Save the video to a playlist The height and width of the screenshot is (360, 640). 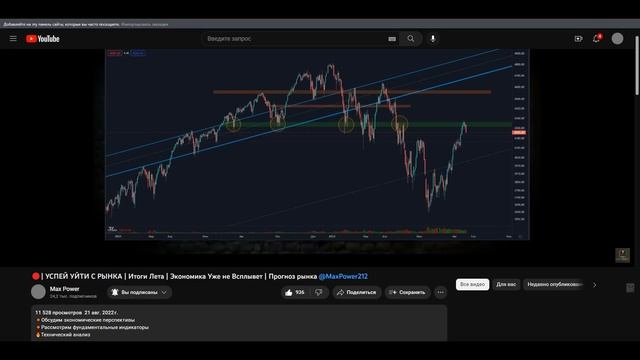pyautogui.click(x=407, y=292)
